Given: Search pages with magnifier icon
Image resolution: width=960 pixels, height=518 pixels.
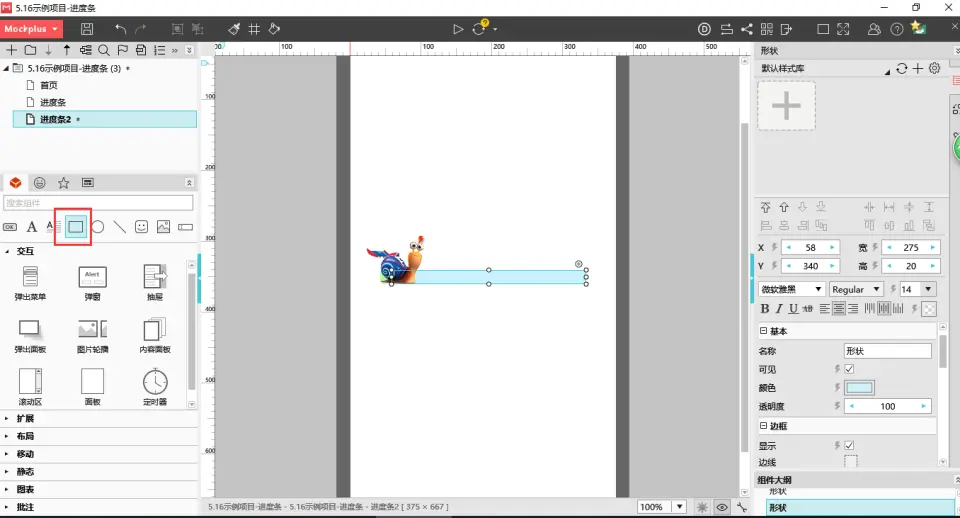Looking at the screenshot, I should pos(104,50).
